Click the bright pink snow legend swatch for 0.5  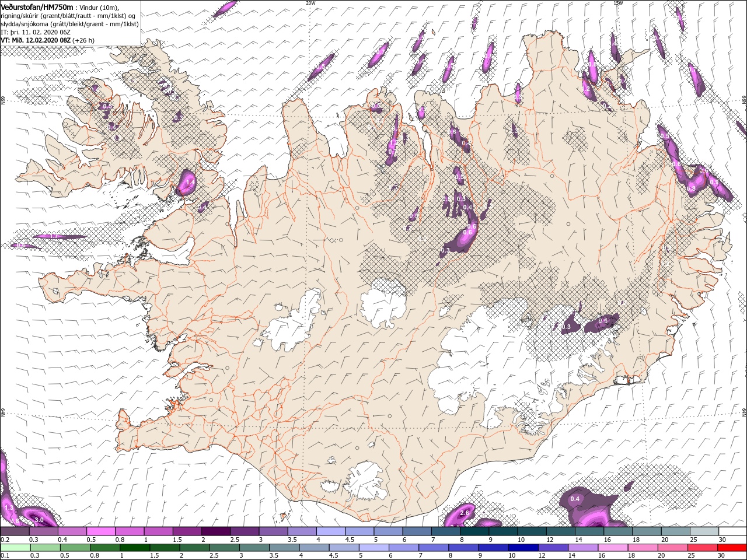100,531
